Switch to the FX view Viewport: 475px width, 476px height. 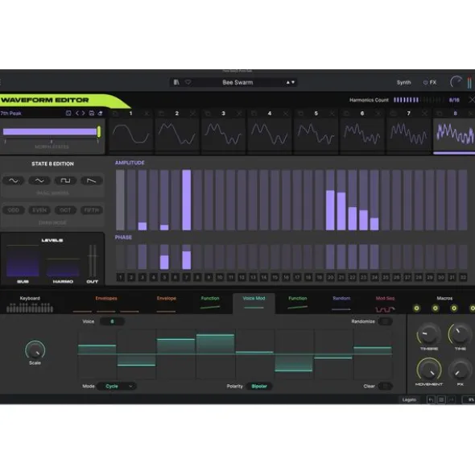pos(433,83)
